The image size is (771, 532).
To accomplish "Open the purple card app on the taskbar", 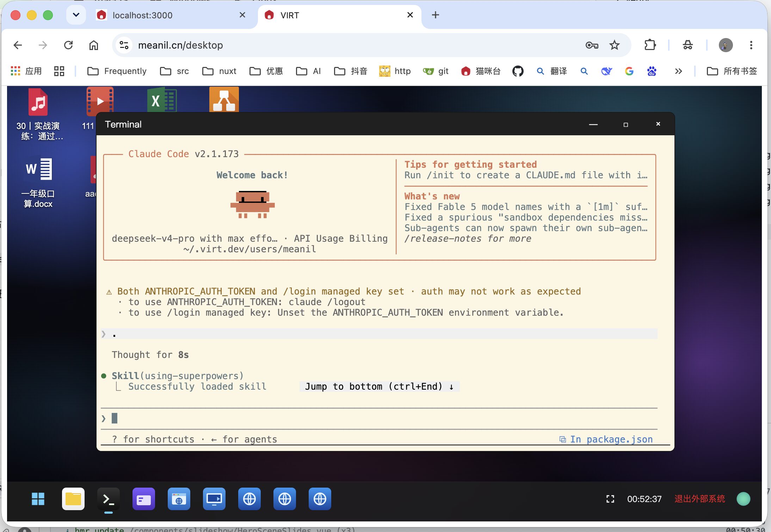I will [144, 499].
